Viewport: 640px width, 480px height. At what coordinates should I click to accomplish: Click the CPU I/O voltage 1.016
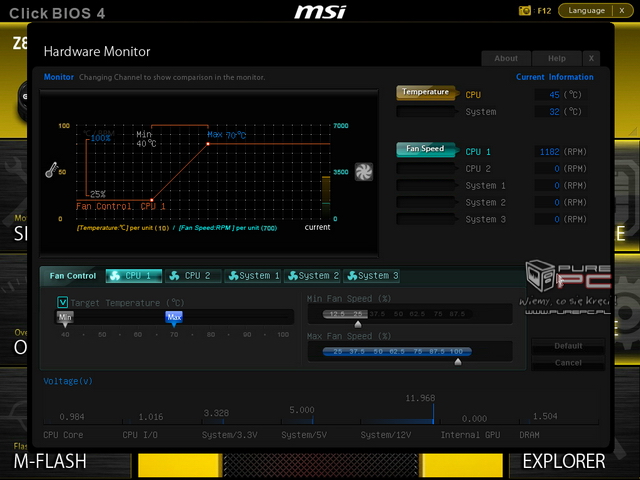pyautogui.click(x=151, y=417)
